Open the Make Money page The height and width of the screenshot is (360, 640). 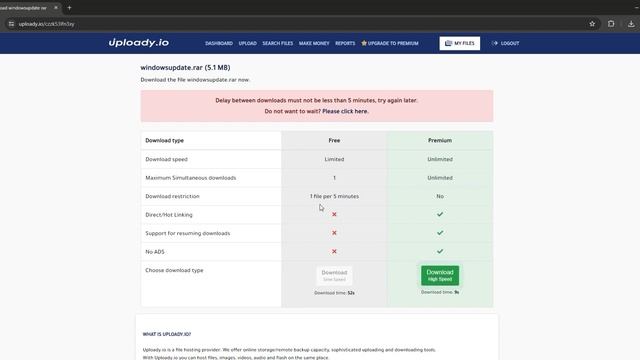click(314, 43)
